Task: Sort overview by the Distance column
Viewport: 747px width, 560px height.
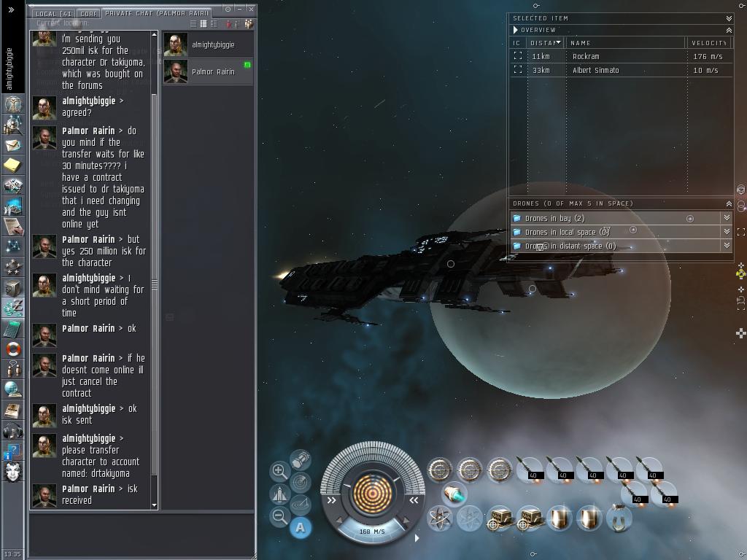Action: [x=544, y=43]
